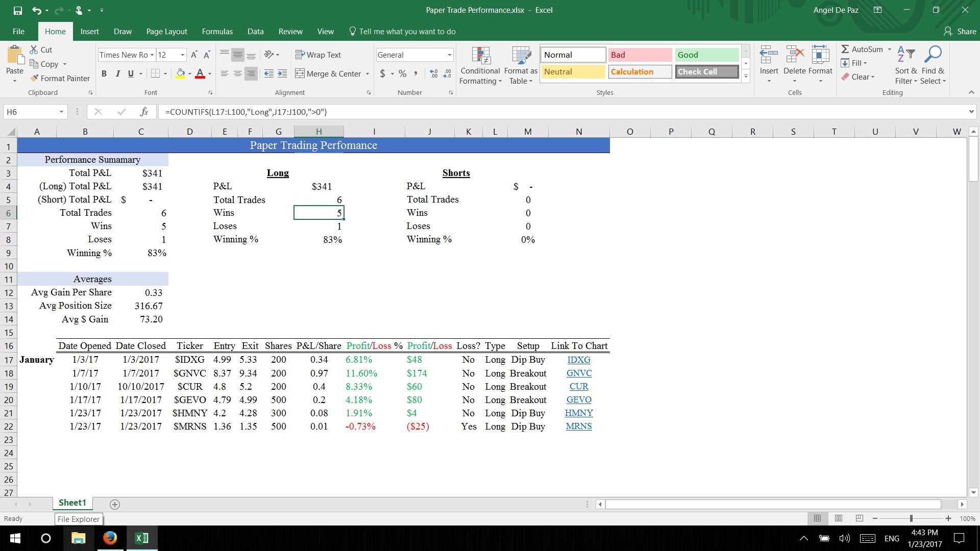Click the Increase Font Size icon
Viewport: 980px width, 551px height.
click(x=194, y=55)
